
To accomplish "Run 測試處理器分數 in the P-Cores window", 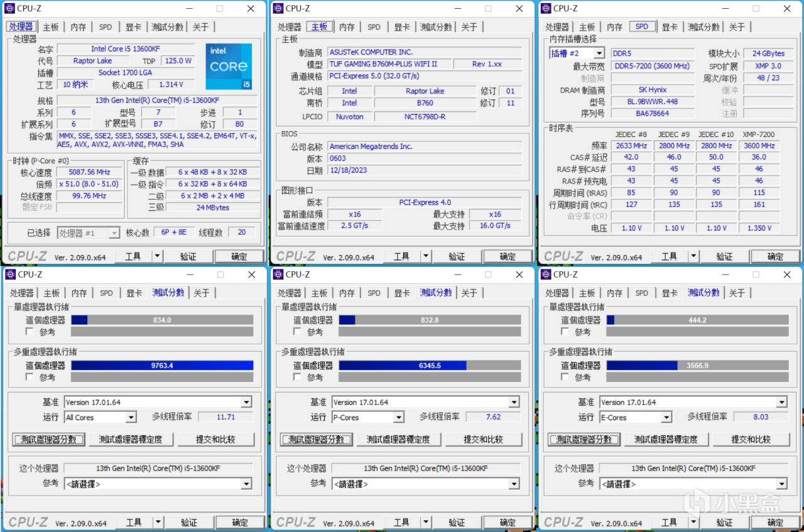I will [317, 439].
